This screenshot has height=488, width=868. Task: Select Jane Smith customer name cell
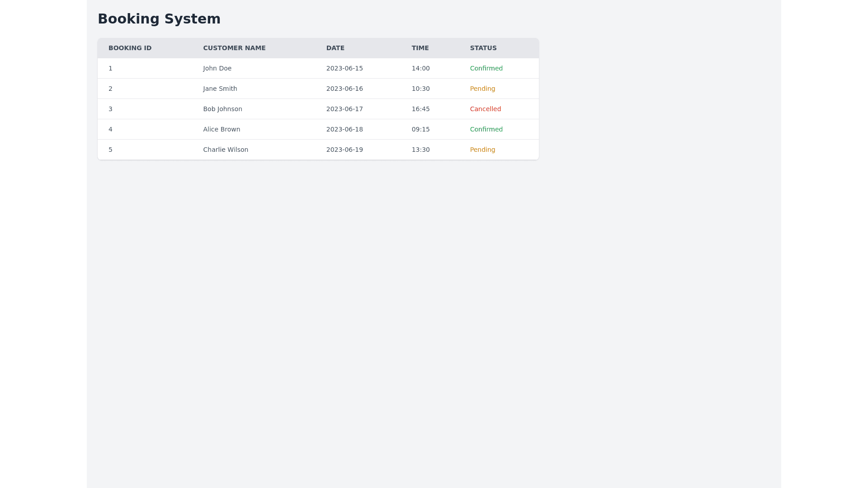coord(220,89)
